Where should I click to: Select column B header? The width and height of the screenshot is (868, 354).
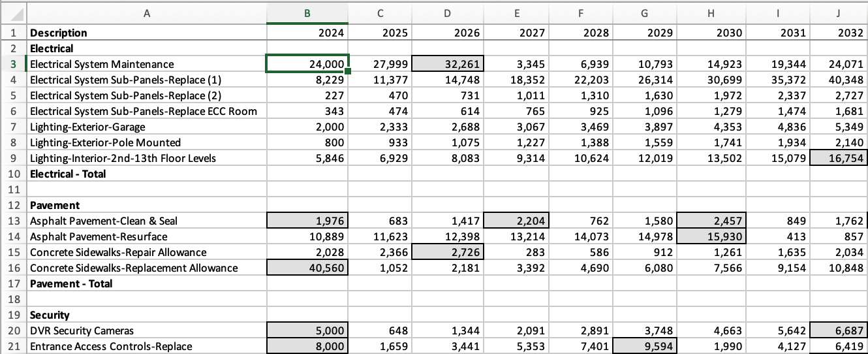(x=308, y=14)
